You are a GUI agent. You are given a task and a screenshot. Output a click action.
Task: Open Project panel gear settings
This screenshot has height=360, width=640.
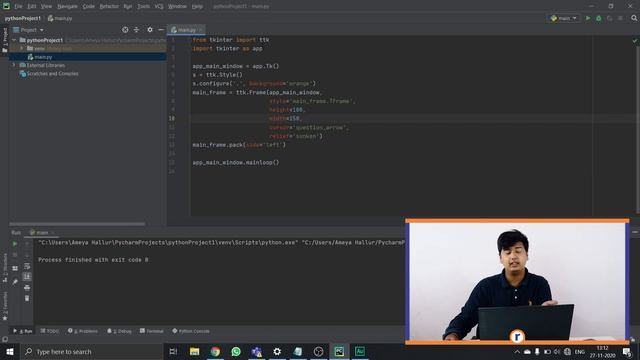point(150,30)
